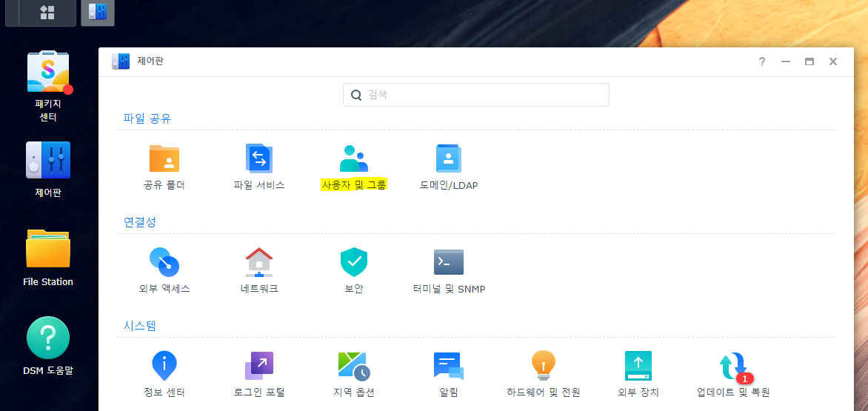Focus the Control Panel search (검색) field
868x411 pixels.
click(476, 95)
